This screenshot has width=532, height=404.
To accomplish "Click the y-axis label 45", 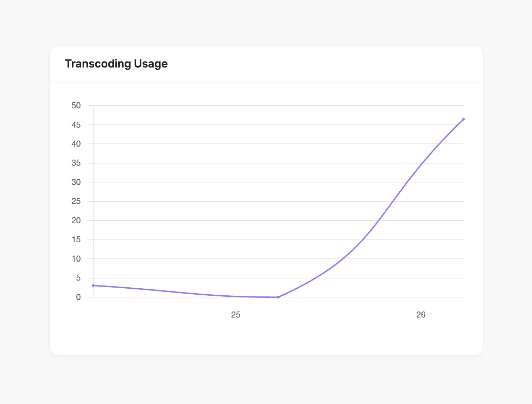I will (x=76, y=125).
